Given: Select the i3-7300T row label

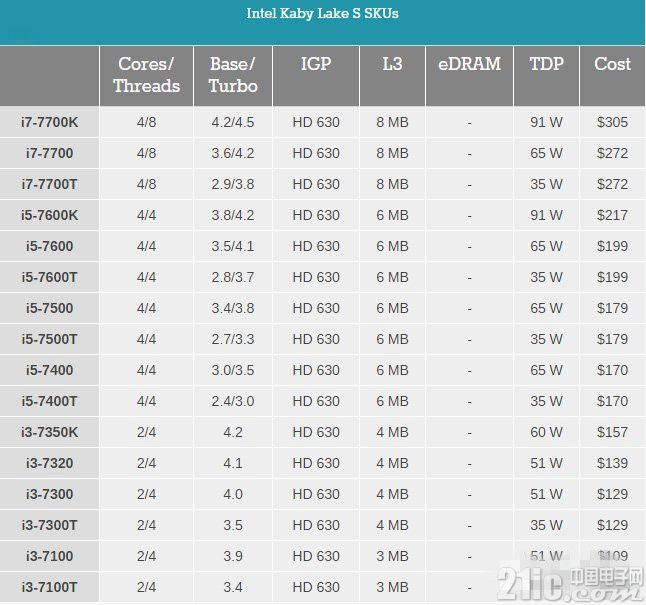Looking at the screenshot, I should pos(49,525).
